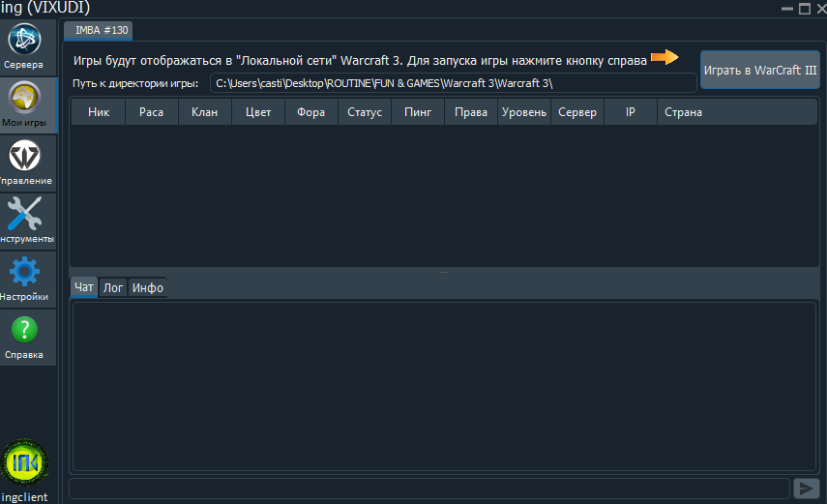This screenshot has width=827, height=504.
Task: Switch to the Лог tab
Action: [x=113, y=287]
